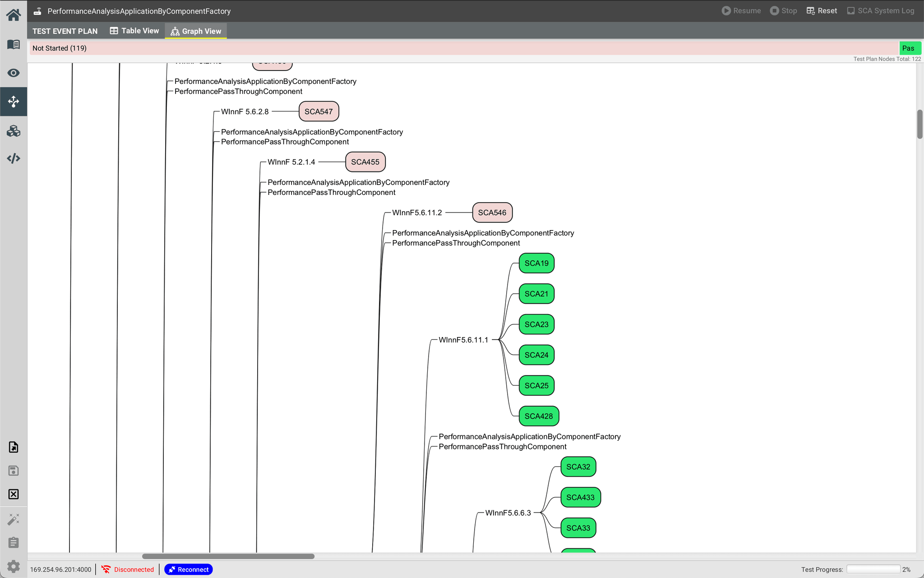Select the eye monitoring icon in sidebar
924x578 pixels.
pos(14,73)
